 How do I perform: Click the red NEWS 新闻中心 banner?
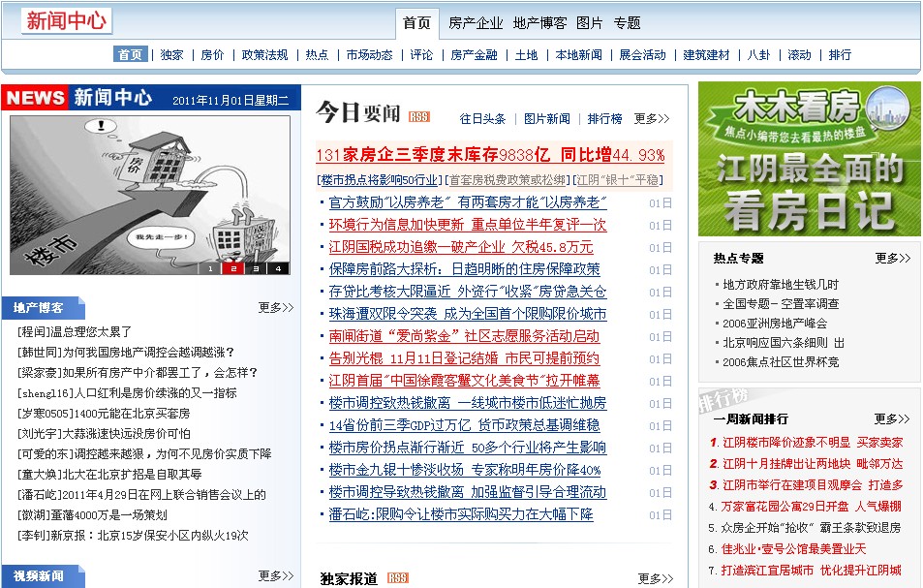pyautogui.click(x=79, y=98)
